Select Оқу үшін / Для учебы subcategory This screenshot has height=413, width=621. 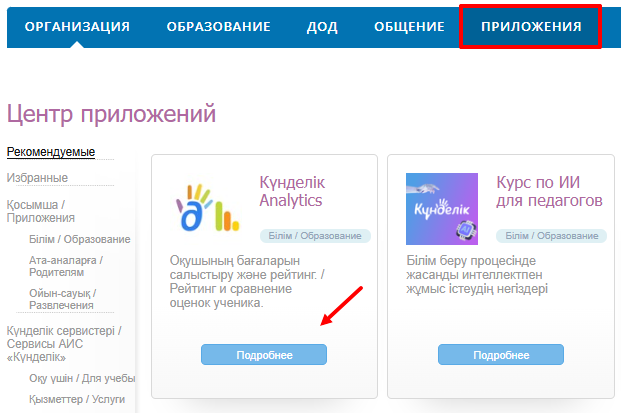[x=82, y=377]
